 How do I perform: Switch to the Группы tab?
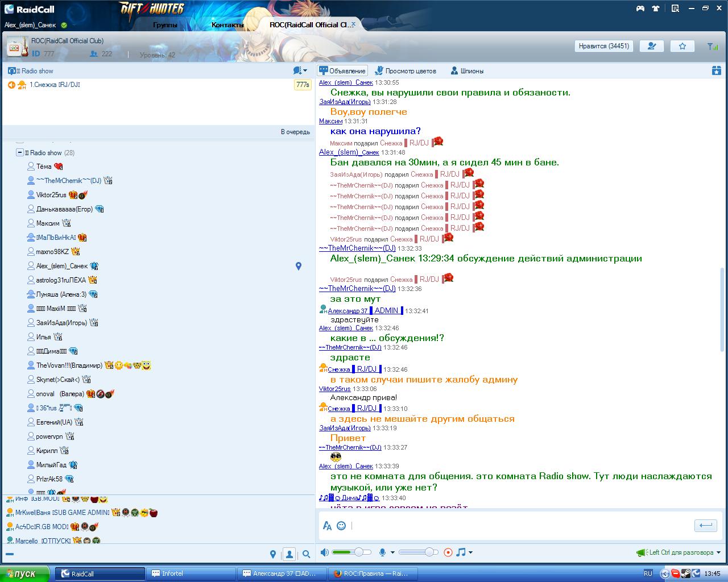click(x=165, y=25)
